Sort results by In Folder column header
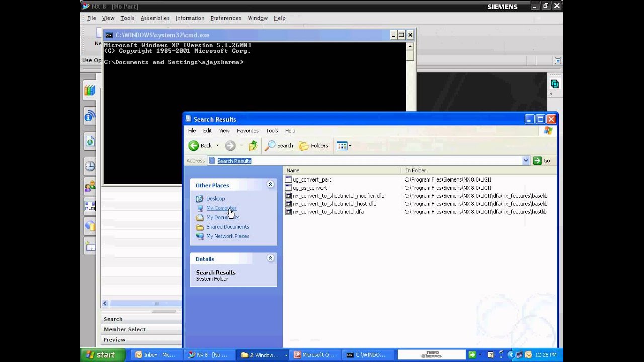The image size is (644, 362). click(478, 171)
